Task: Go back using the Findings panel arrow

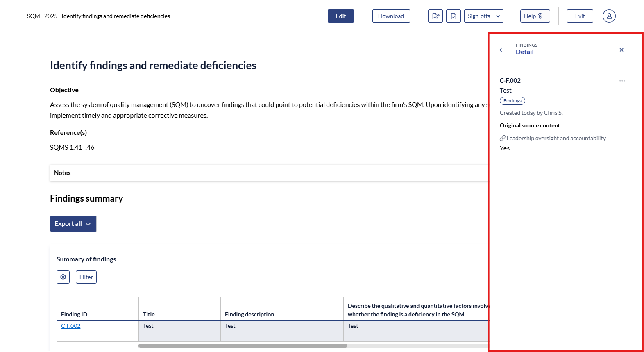Action: (x=502, y=50)
